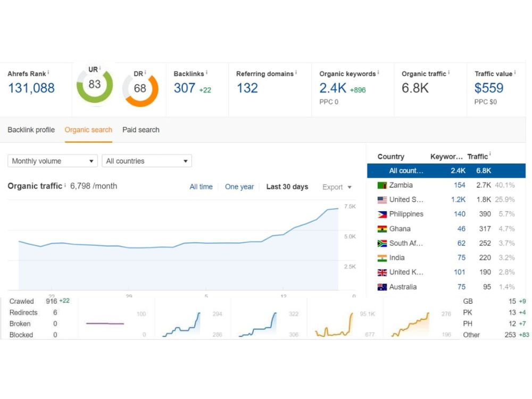Screen dimensions: 532x399
Task: Click info icon beside Referring domains
Action: coord(296,72)
